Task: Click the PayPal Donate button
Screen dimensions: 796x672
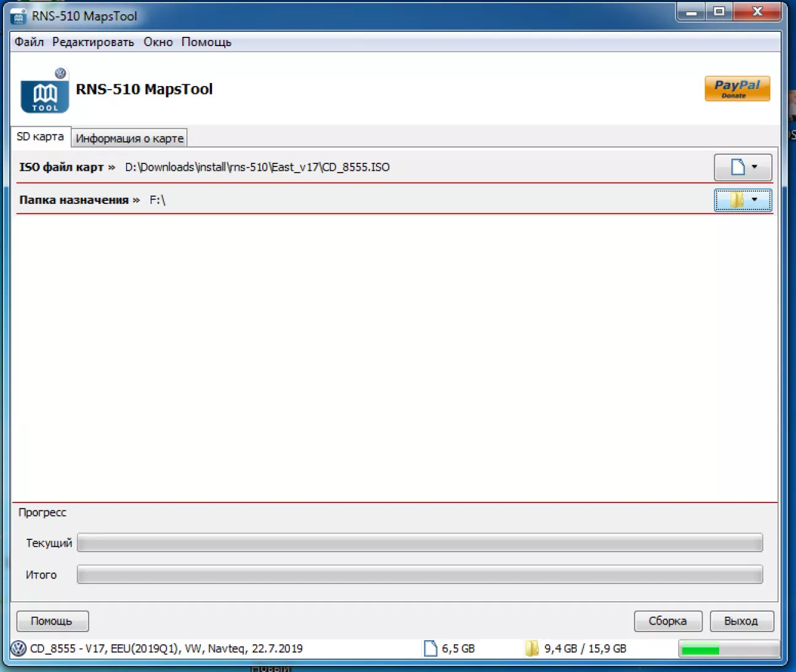Action: click(x=736, y=89)
